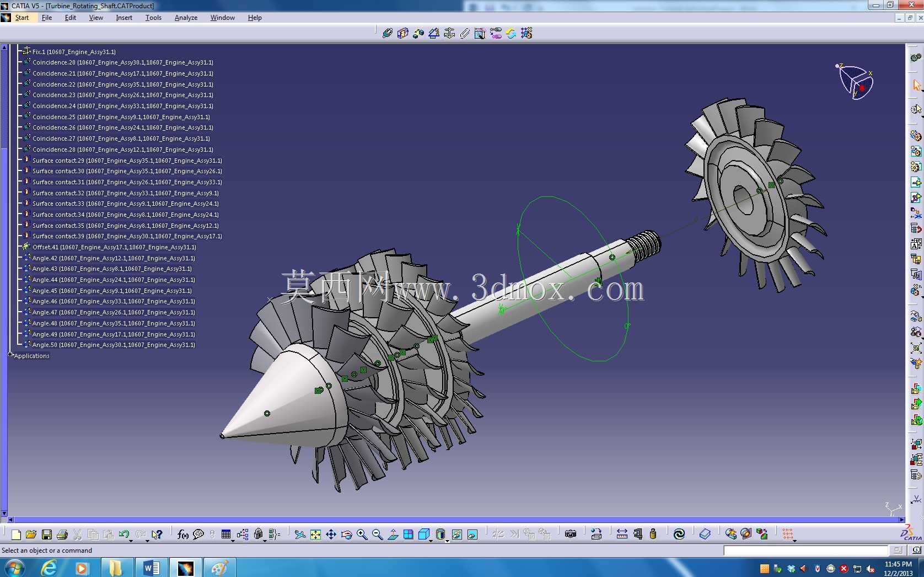Open the Design Table dropdown arrow

pyautogui.click(x=233, y=541)
